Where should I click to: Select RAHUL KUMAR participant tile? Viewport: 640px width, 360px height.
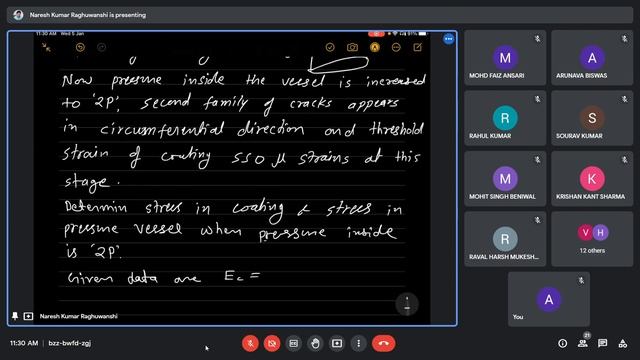pyautogui.click(x=505, y=118)
